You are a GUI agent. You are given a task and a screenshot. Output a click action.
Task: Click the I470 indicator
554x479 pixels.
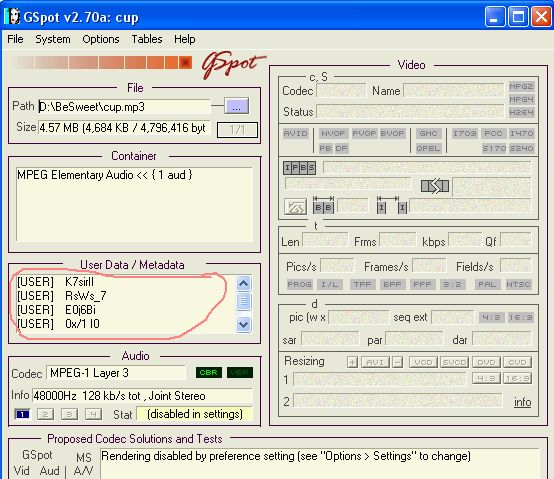[521, 133]
